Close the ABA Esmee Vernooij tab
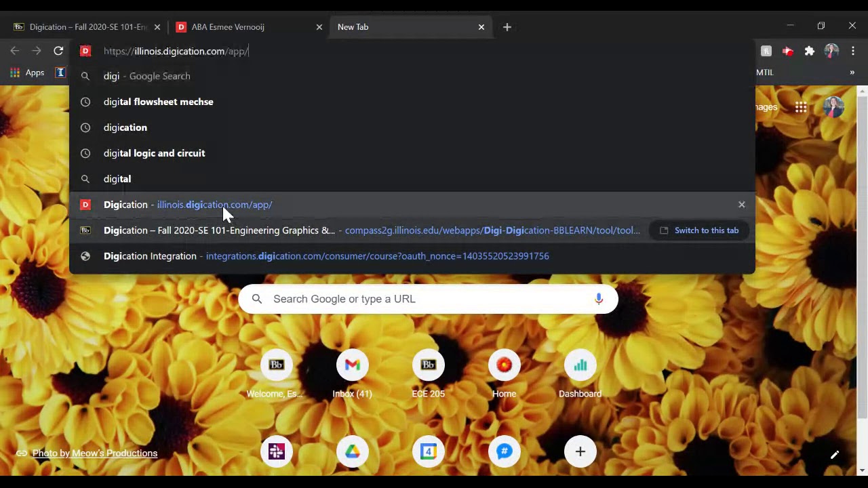868x488 pixels. pos(319,27)
